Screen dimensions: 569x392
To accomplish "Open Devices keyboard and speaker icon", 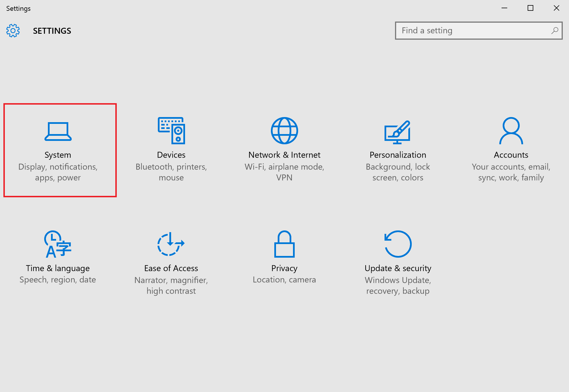I will [x=171, y=130].
